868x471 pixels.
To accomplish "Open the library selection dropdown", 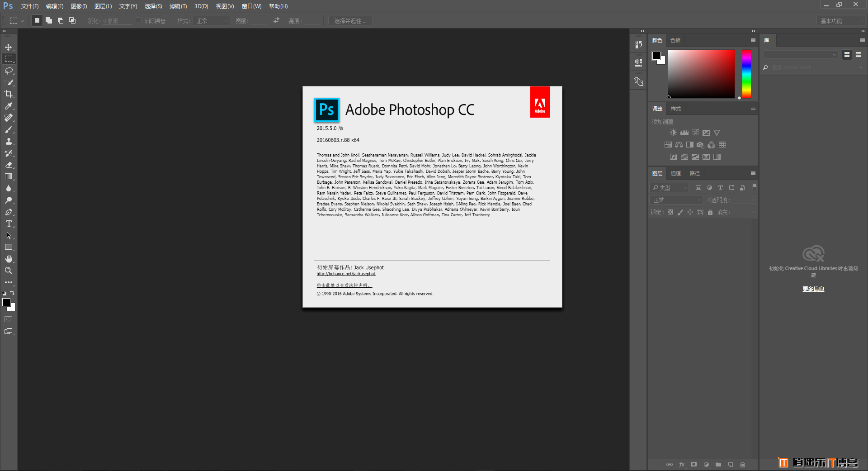I will pos(801,54).
